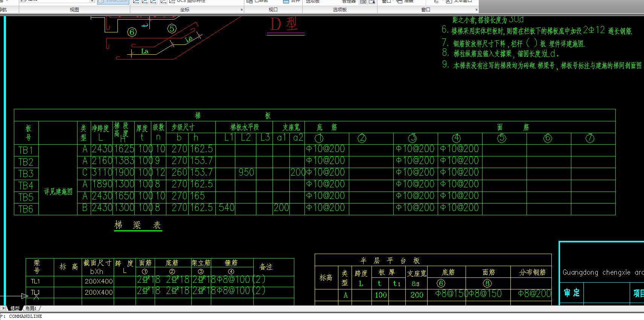Click the 支座宽 header in stair table

coord(291,127)
